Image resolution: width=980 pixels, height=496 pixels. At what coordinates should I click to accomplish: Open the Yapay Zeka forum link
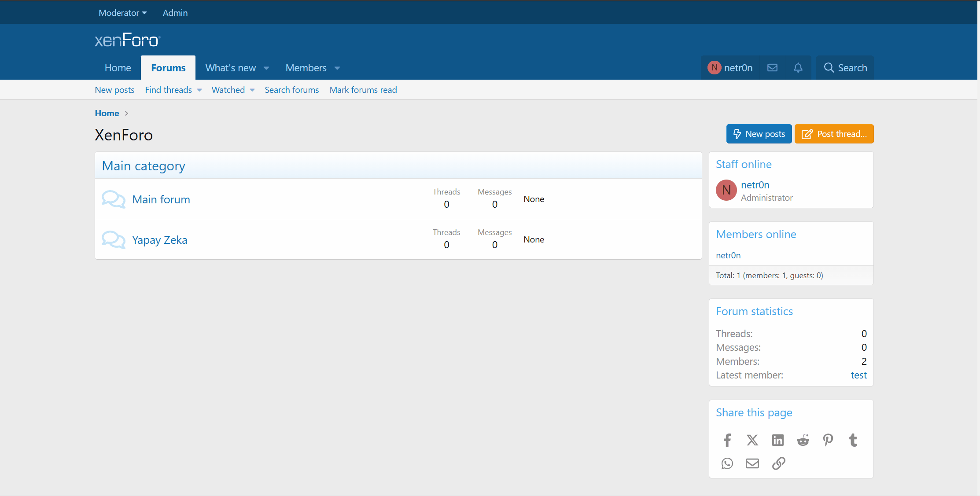click(160, 240)
